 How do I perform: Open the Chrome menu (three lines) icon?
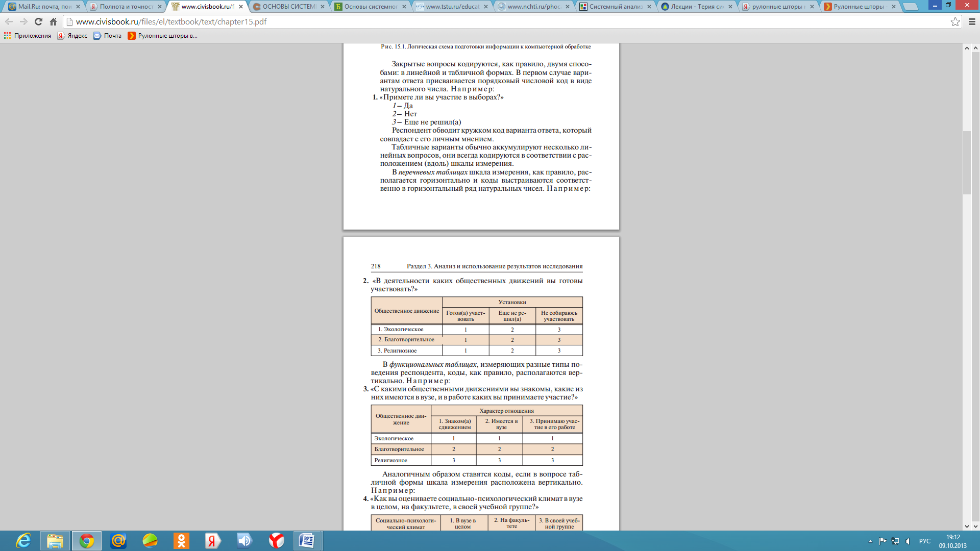coord(972,22)
